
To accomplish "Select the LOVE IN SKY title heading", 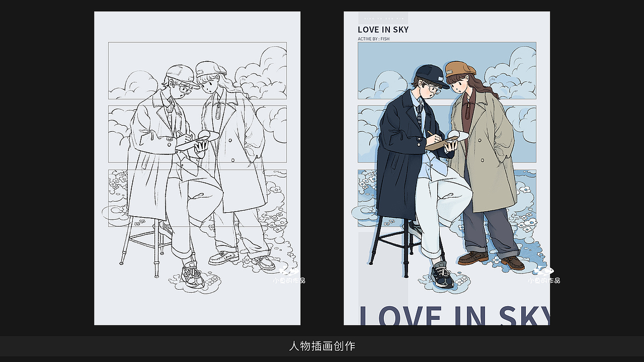I will click(383, 30).
